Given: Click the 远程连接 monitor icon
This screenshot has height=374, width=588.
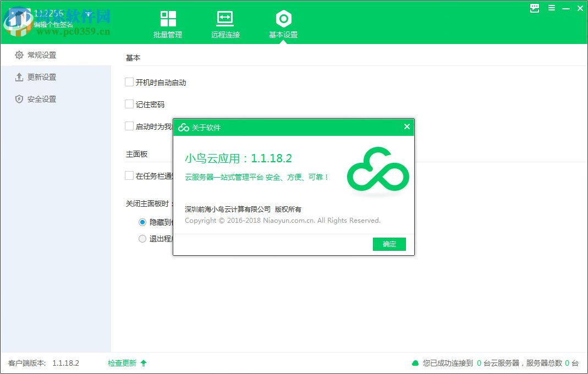Looking at the screenshot, I should click(225, 18).
